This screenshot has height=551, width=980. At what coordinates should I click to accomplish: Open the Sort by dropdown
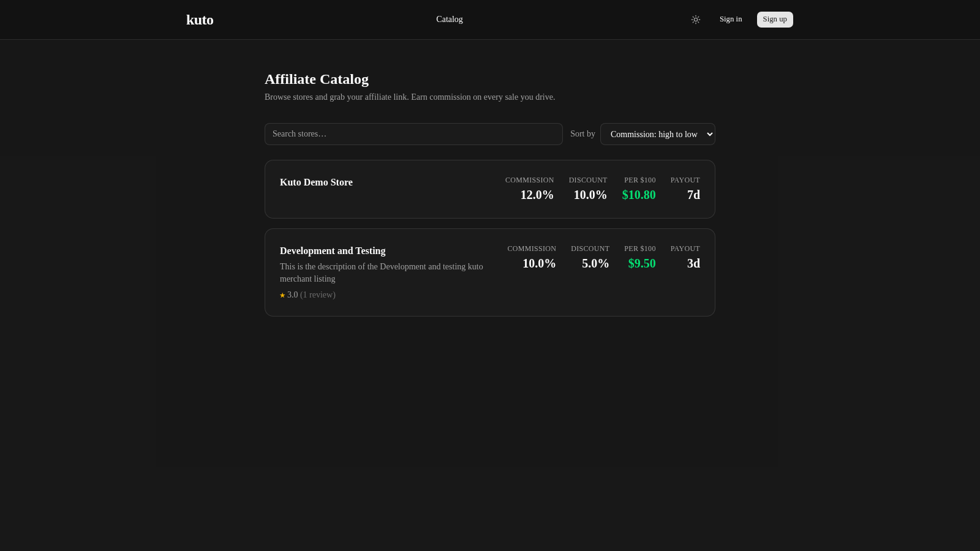(658, 134)
